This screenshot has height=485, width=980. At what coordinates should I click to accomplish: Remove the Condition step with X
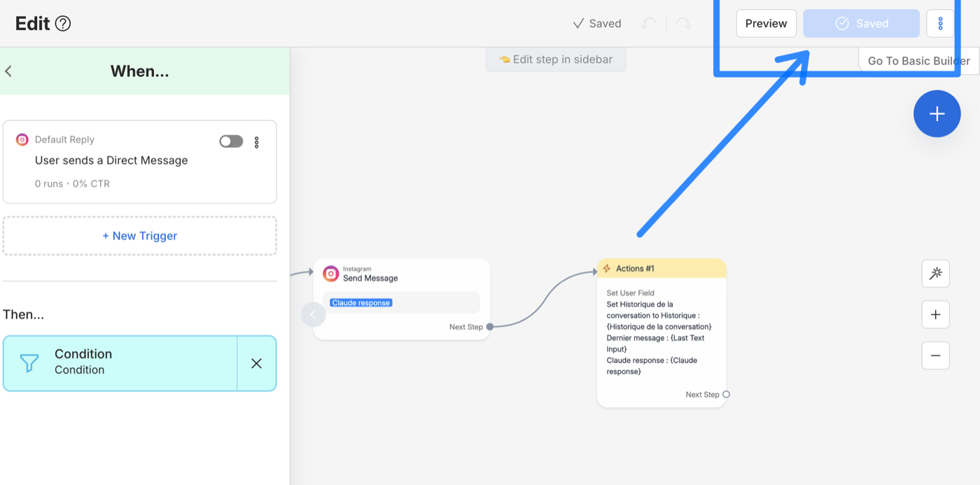coord(256,363)
